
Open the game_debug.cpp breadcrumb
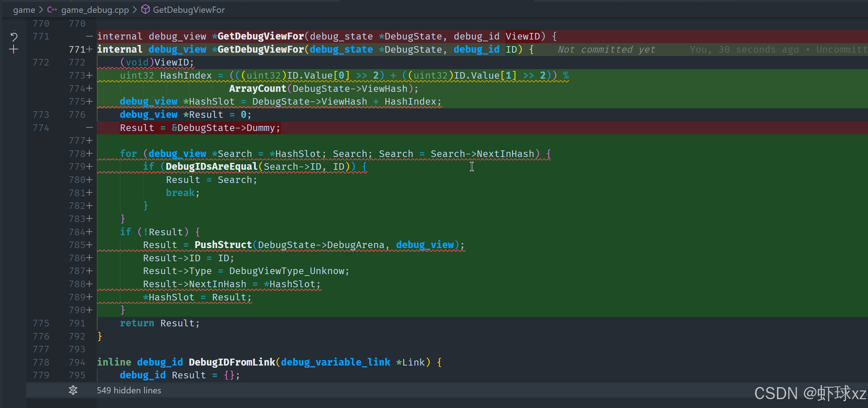[x=95, y=10]
